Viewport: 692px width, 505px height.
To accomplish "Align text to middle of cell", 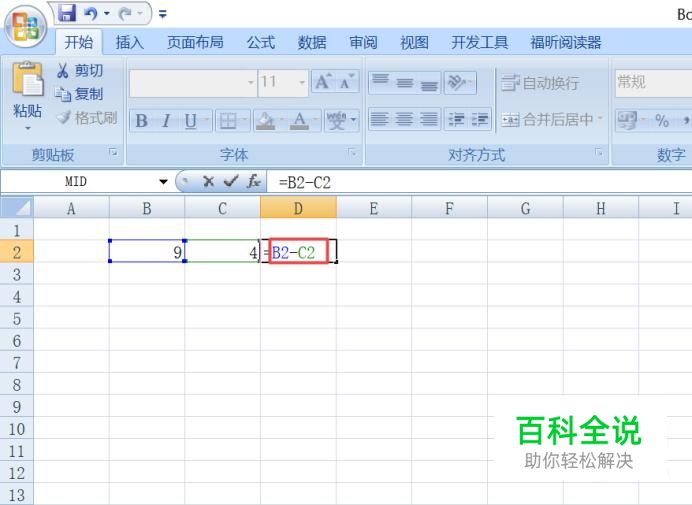I will pyautogui.click(x=405, y=82).
